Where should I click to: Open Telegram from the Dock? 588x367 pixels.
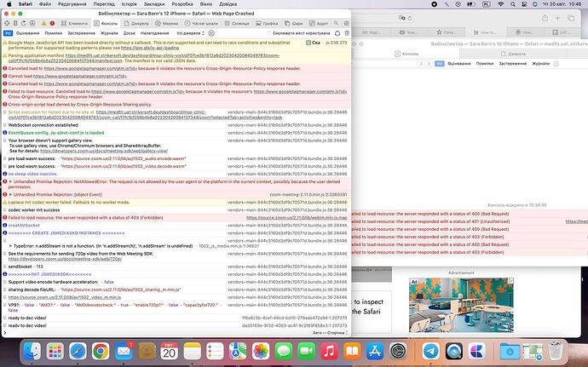pos(431,352)
